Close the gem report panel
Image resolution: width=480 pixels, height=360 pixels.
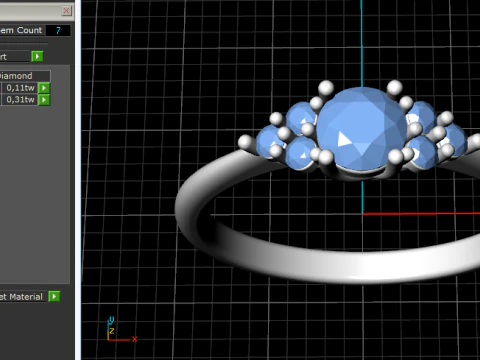point(66,11)
